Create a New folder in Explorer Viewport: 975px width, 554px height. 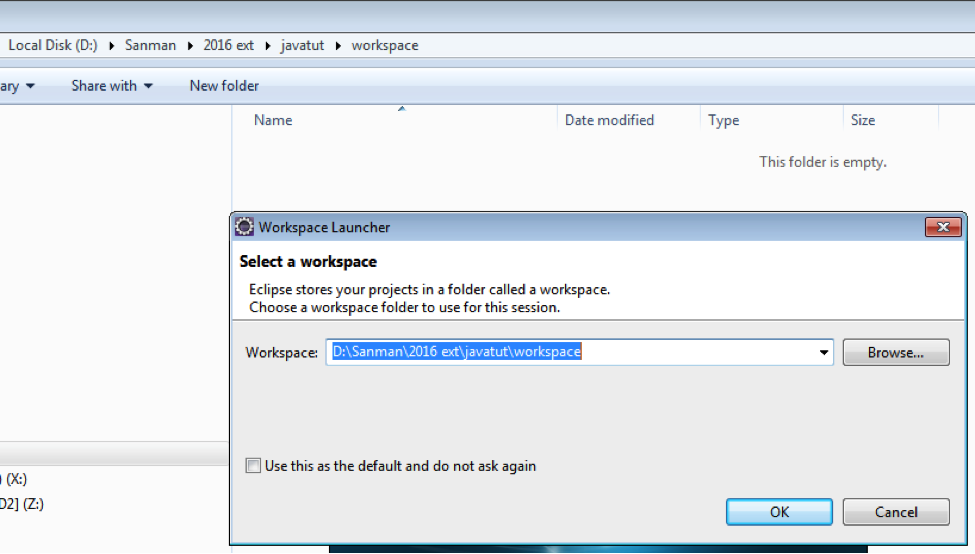[x=224, y=86]
